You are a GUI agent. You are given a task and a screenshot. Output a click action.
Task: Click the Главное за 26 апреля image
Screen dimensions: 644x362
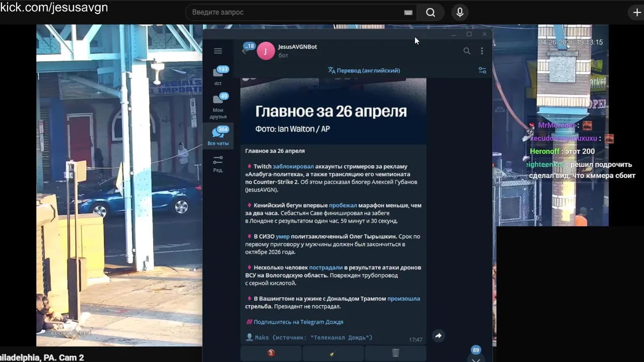point(333,111)
